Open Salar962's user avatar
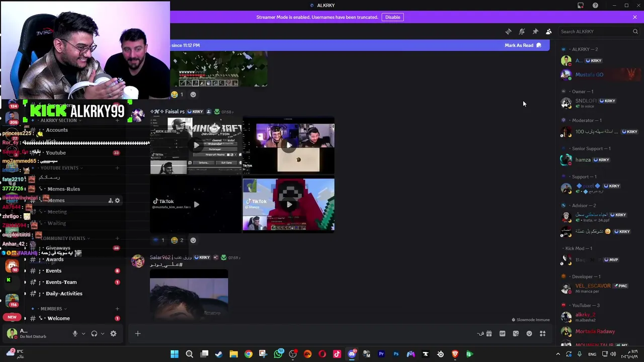 (x=138, y=261)
